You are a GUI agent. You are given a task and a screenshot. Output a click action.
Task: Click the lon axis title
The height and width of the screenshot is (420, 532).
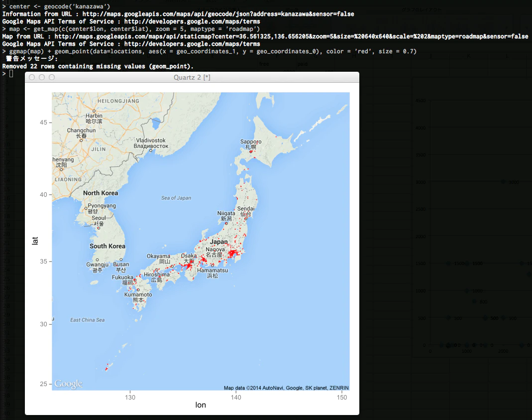[x=201, y=405]
